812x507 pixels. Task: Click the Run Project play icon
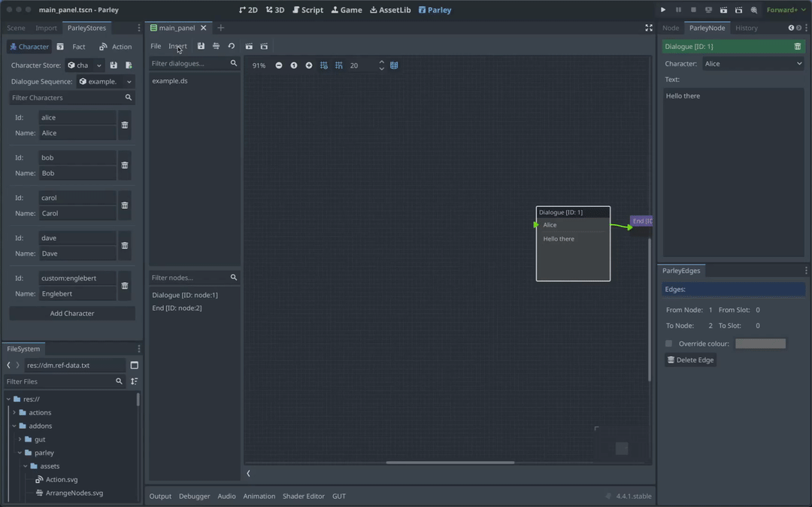[x=662, y=10]
